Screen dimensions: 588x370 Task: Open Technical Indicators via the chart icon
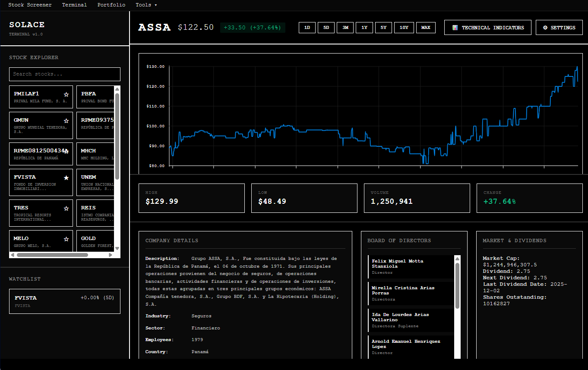click(454, 27)
